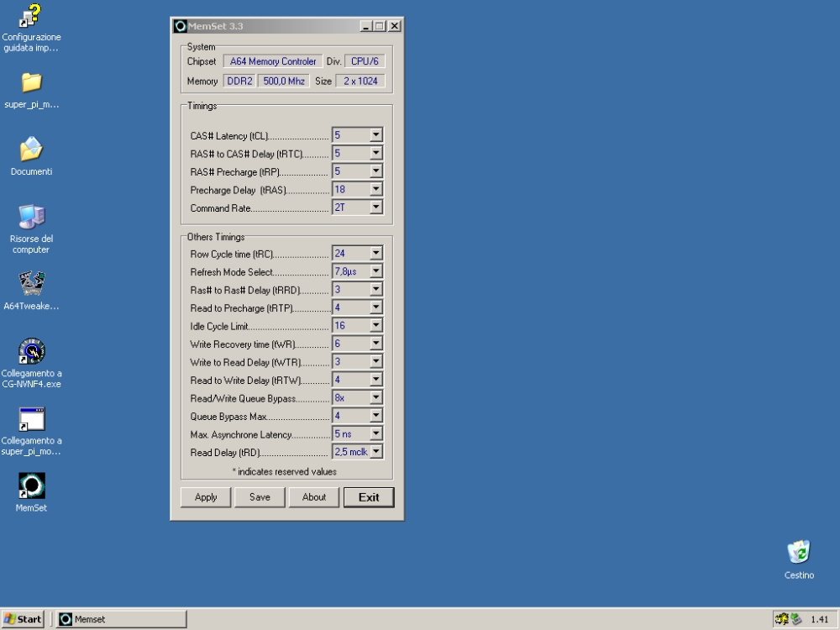
Task: Expand the RAS# Precharge (tRP) dropdown
Action: tap(376, 171)
